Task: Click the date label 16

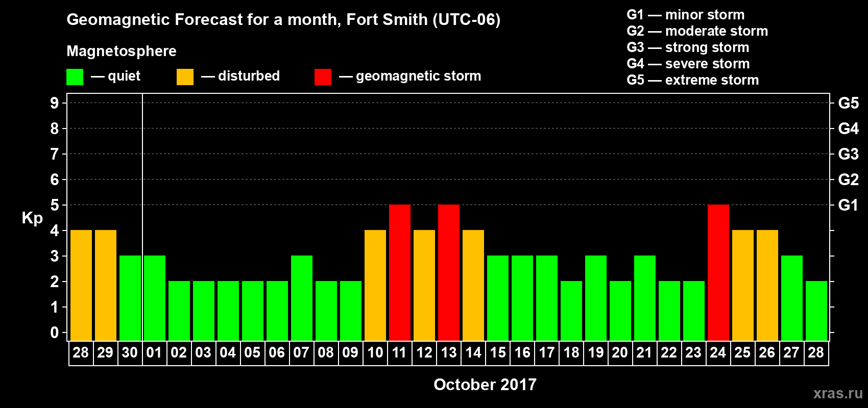Action: coord(522,352)
